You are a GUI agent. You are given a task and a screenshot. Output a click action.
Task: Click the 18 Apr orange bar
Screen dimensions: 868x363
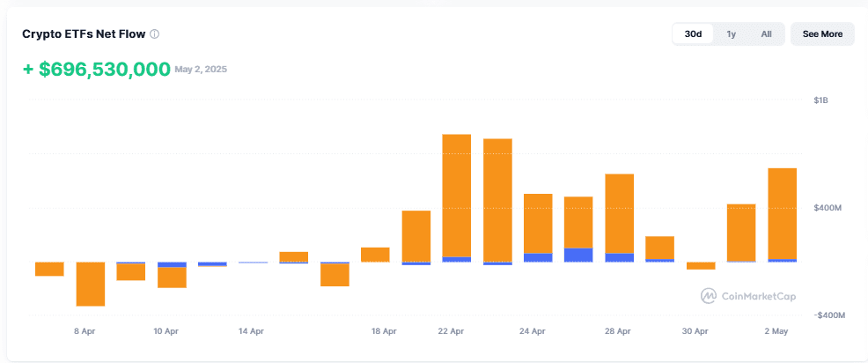[x=375, y=255]
